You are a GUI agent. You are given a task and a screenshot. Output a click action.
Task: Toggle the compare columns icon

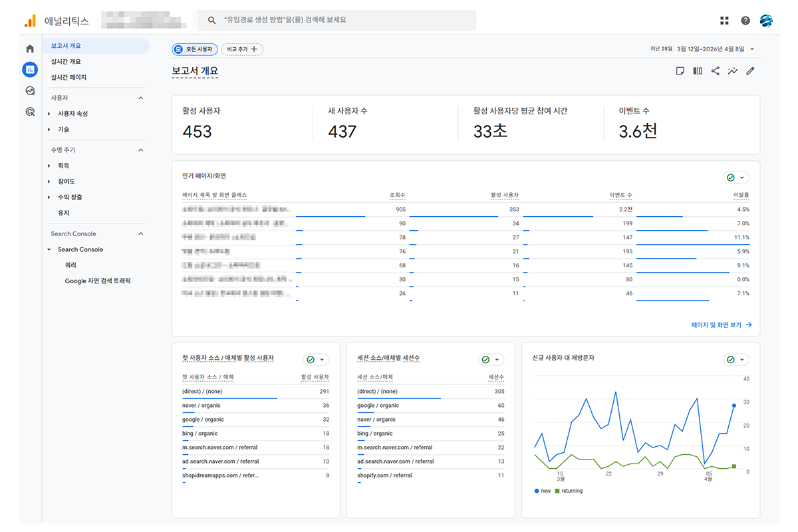point(698,71)
